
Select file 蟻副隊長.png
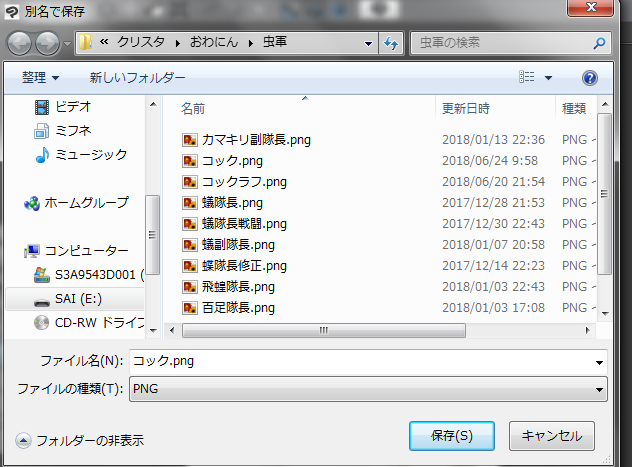pos(238,245)
